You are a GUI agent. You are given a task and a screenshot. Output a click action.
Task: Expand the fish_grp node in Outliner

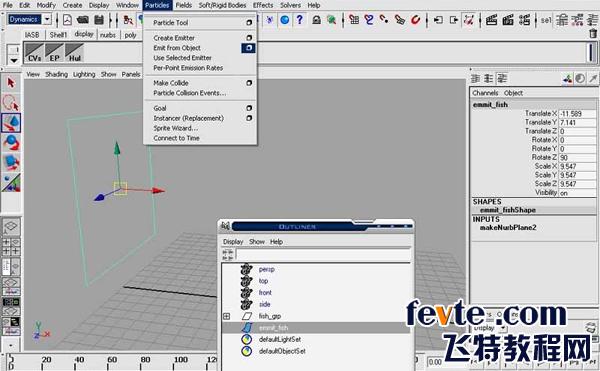tap(227, 316)
